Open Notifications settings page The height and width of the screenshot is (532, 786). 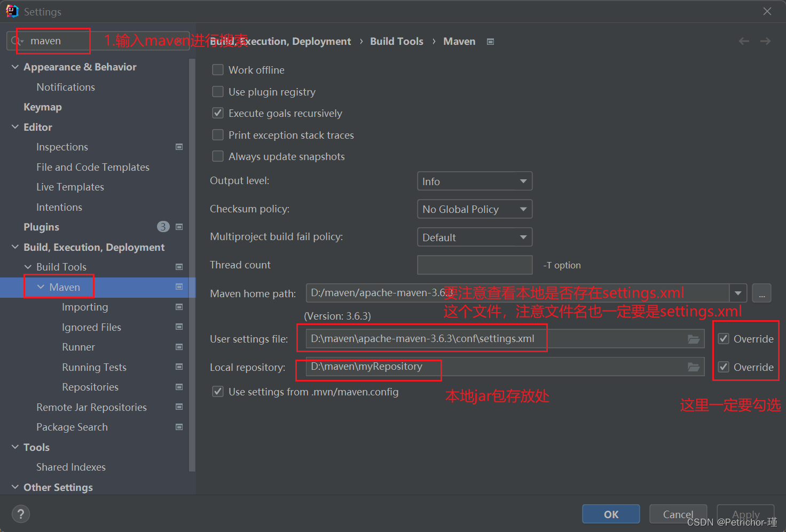(66, 87)
